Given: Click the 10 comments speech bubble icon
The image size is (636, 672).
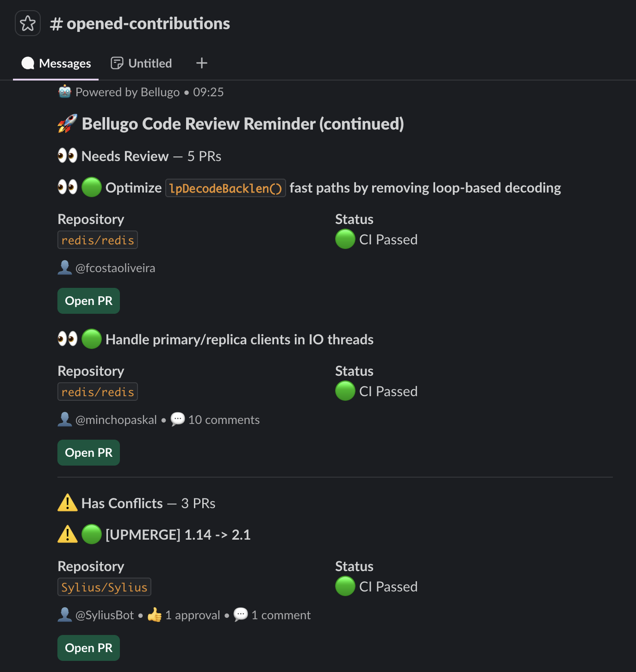Looking at the screenshot, I should point(178,419).
